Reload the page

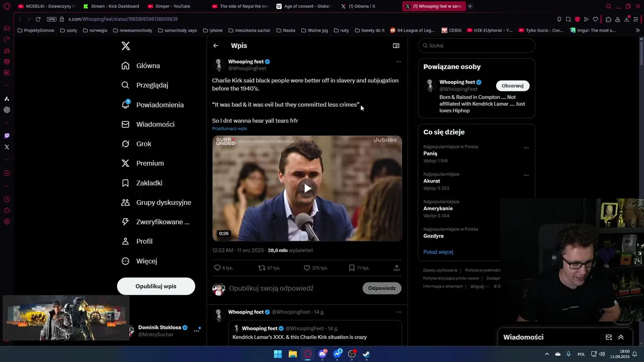38,19
